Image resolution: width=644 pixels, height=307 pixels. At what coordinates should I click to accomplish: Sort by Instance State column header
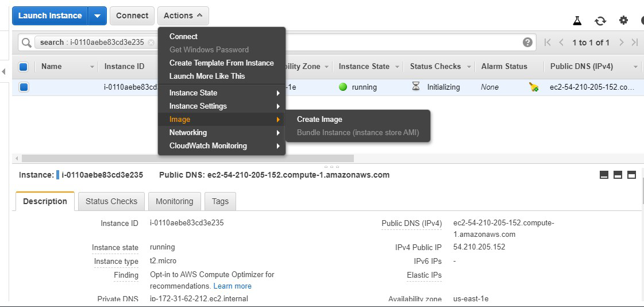(364, 67)
